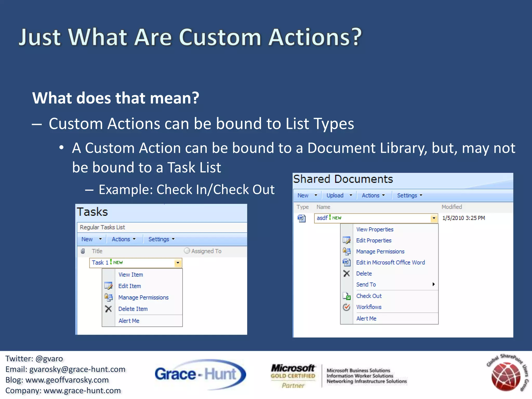Click the Modified column header
This screenshot has width=532, height=399.
[452, 207]
